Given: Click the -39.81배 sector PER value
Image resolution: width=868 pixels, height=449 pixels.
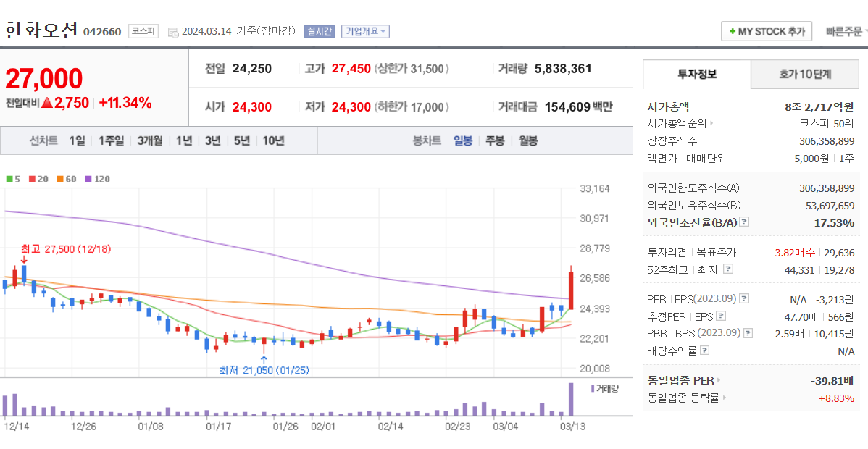Looking at the screenshot, I should coord(832,380).
